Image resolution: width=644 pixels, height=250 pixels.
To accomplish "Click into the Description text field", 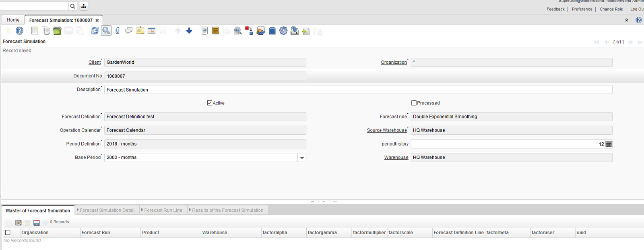I will (x=358, y=90).
